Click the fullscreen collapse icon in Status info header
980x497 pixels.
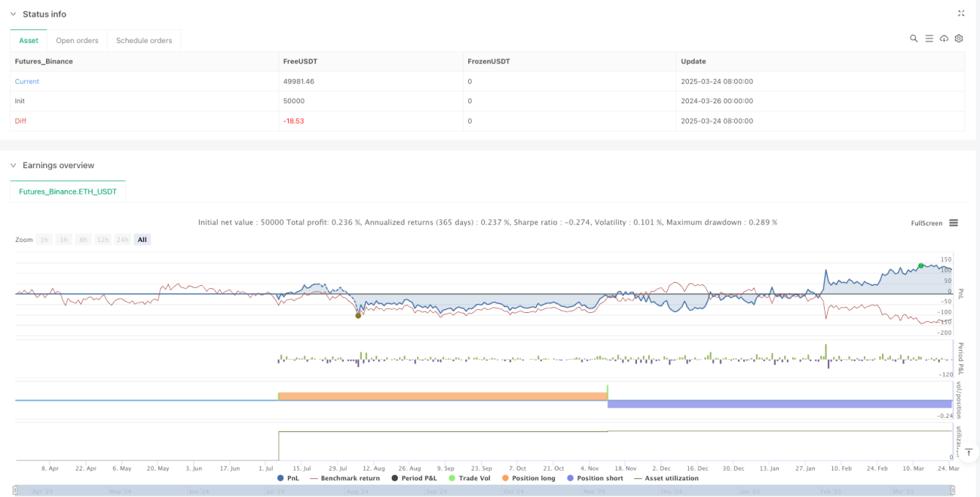961,14
